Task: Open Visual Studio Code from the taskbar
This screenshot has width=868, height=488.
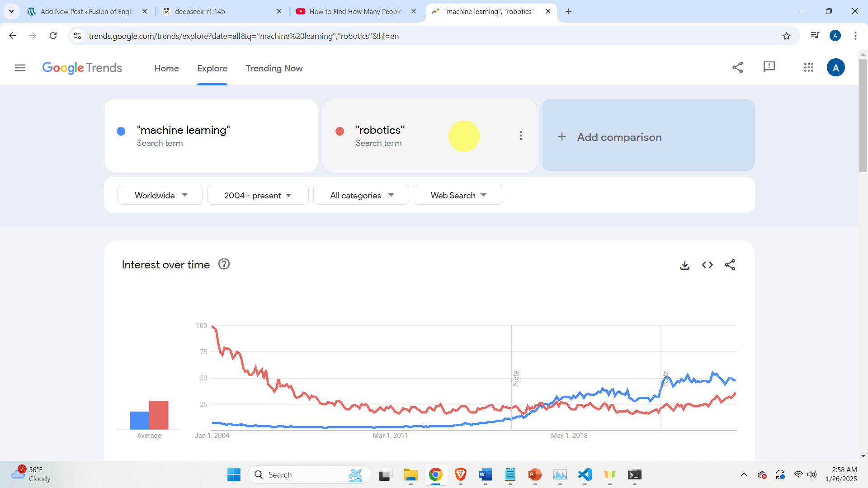Action: [x=585, y=474]
